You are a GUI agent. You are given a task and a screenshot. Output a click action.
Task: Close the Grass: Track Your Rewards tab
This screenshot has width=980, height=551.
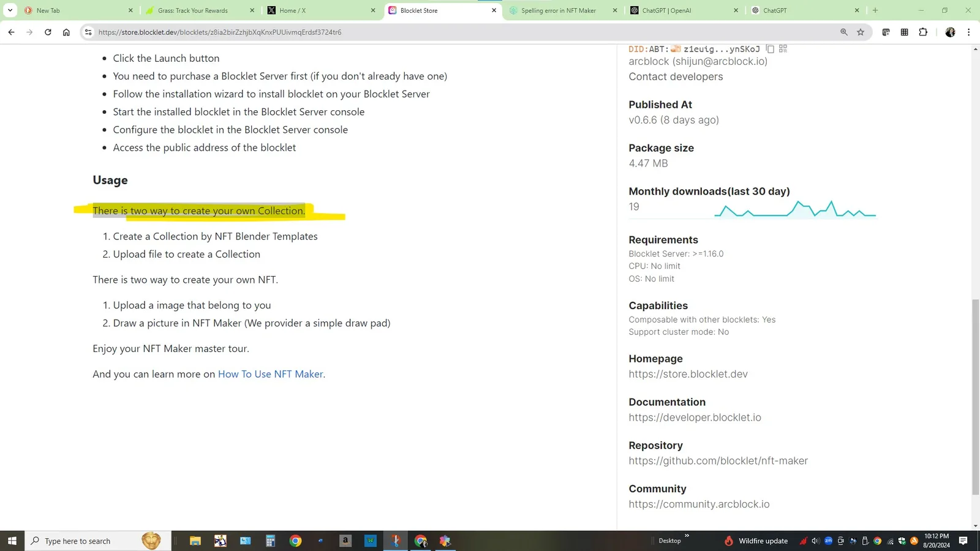[252, 10]
